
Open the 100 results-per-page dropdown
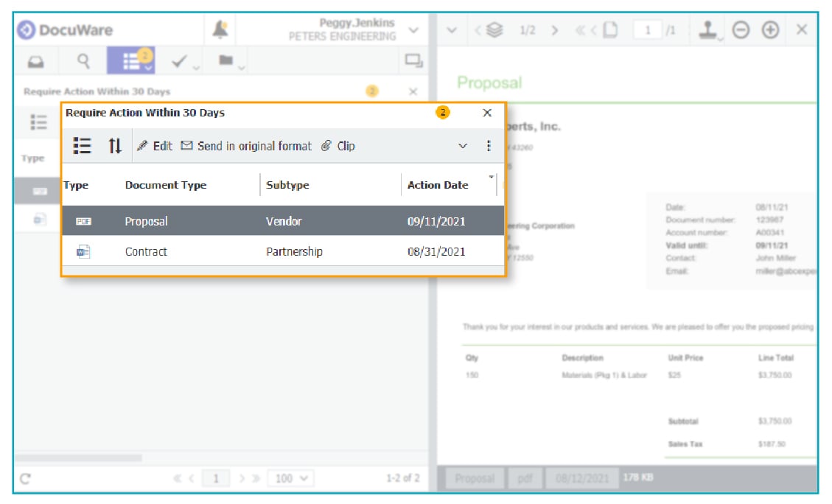coord(290,478)
